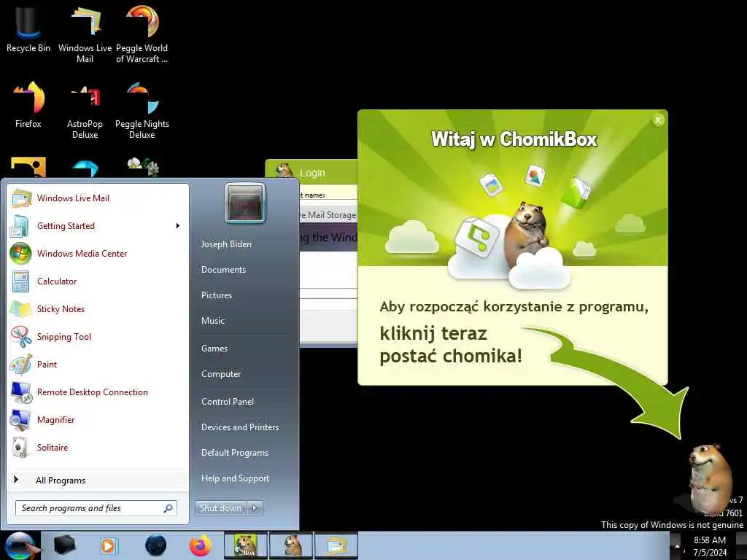Click the Login window title
This screenshot has height=560, width=747.
312,173
